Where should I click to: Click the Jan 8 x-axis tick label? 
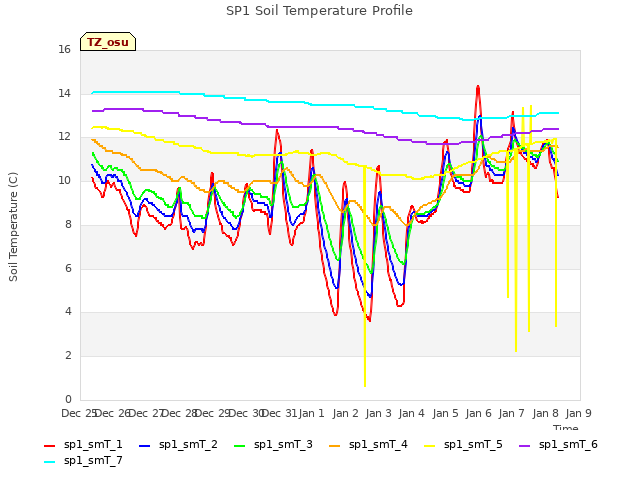tap(545, 413)
